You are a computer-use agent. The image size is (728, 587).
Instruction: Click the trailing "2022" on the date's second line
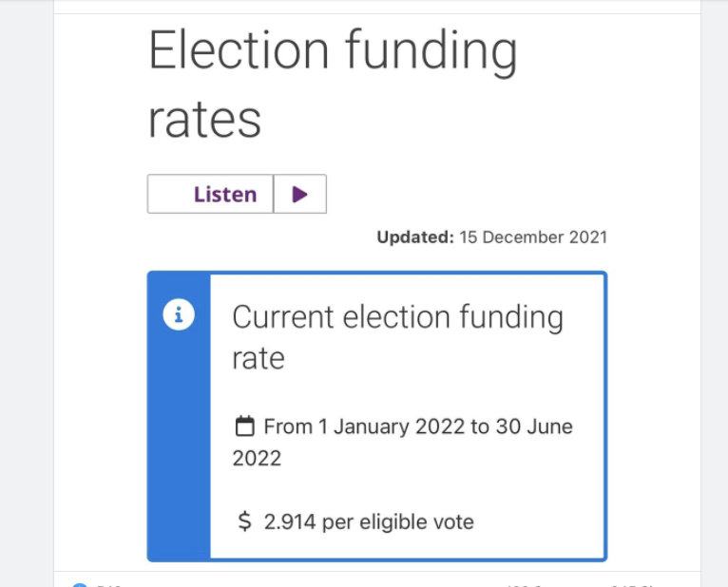coord(257,458)
